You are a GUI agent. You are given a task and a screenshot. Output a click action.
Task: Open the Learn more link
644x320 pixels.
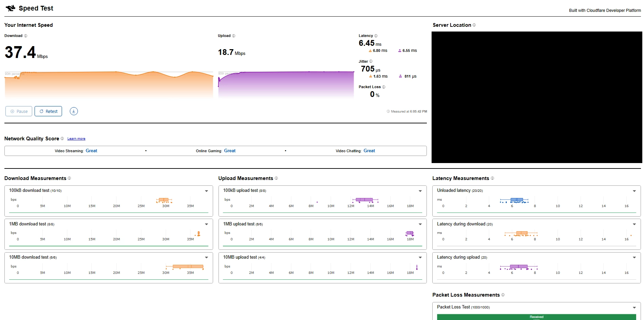coord(76,139)
